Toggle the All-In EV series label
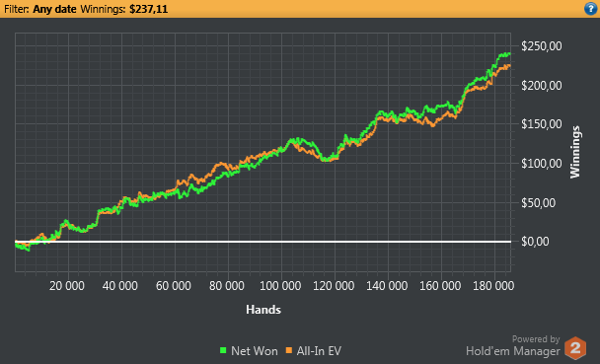Viewport: 600px width, 364px height. [x=319, y=350]
